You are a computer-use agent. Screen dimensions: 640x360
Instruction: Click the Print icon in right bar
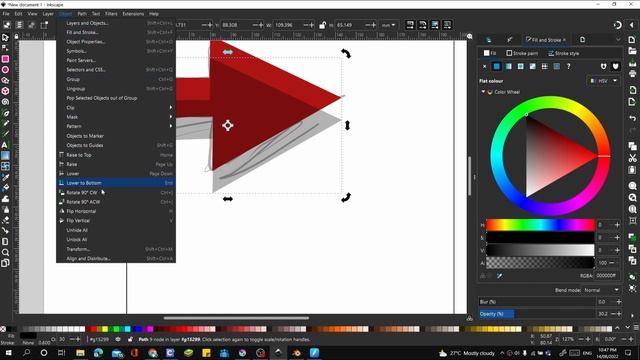tap(632, 73)
